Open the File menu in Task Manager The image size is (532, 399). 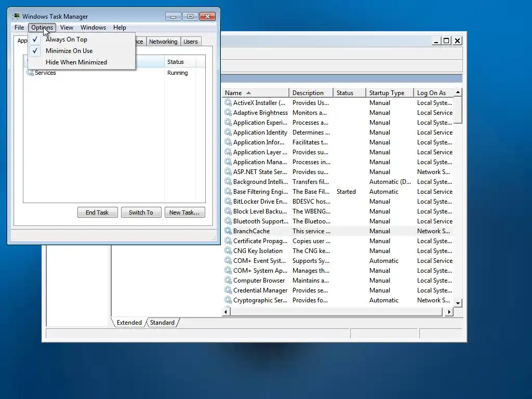click(19, 28)
